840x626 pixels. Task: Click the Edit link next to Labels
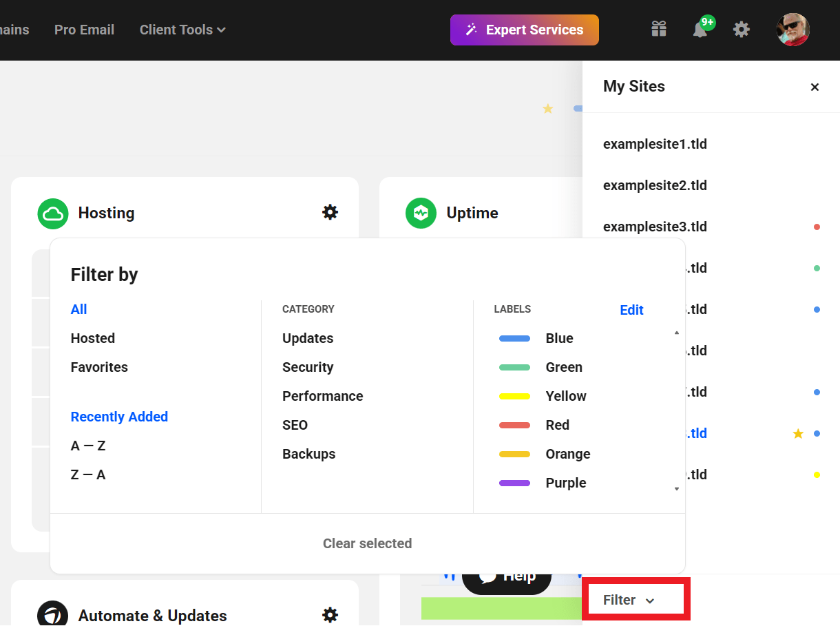pyautogui.click(x=631, y=310)
